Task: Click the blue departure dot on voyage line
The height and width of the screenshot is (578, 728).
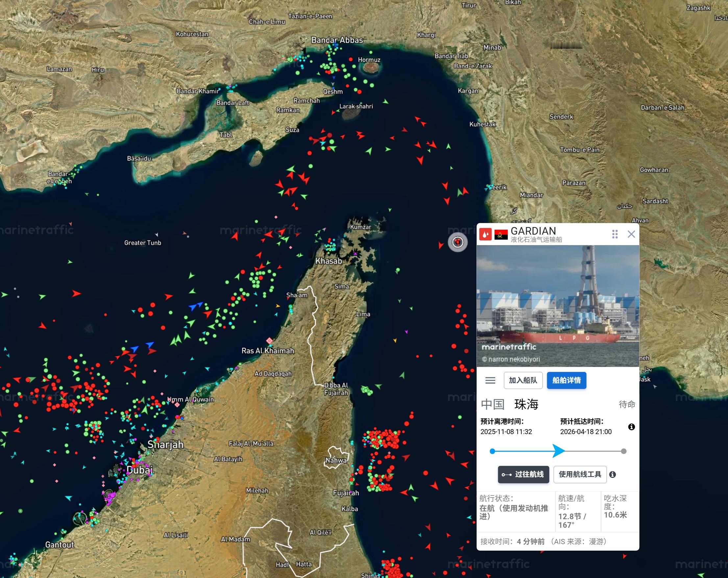Action: [x=492, y=451]
